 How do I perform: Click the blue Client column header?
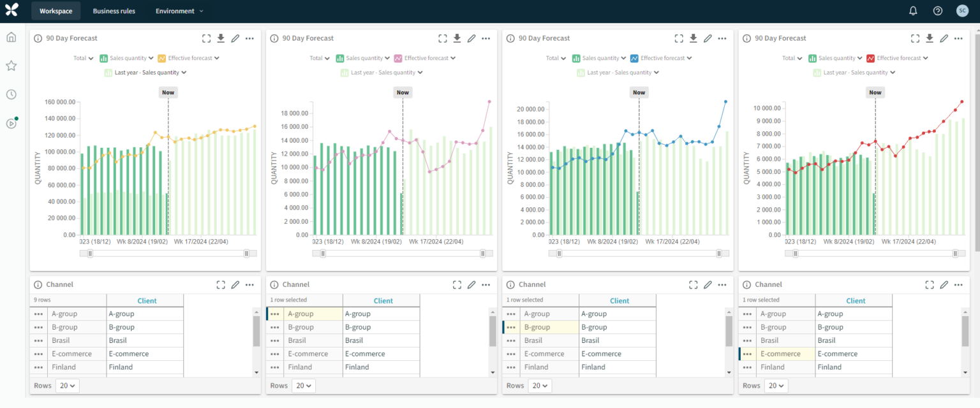coord(146,300)
